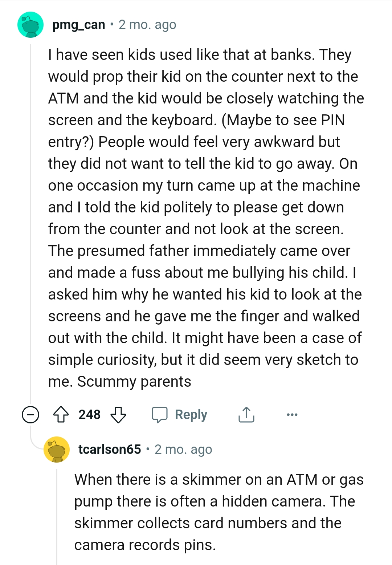Open tcarlson65's Snoo avatar

pos(57,449)
